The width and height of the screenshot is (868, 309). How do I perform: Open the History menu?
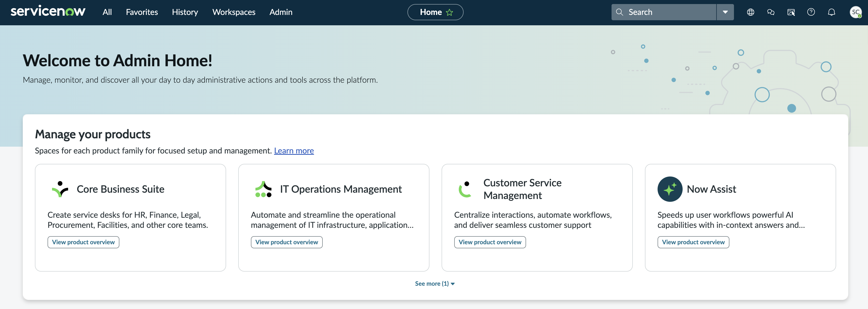pos(185,12)
